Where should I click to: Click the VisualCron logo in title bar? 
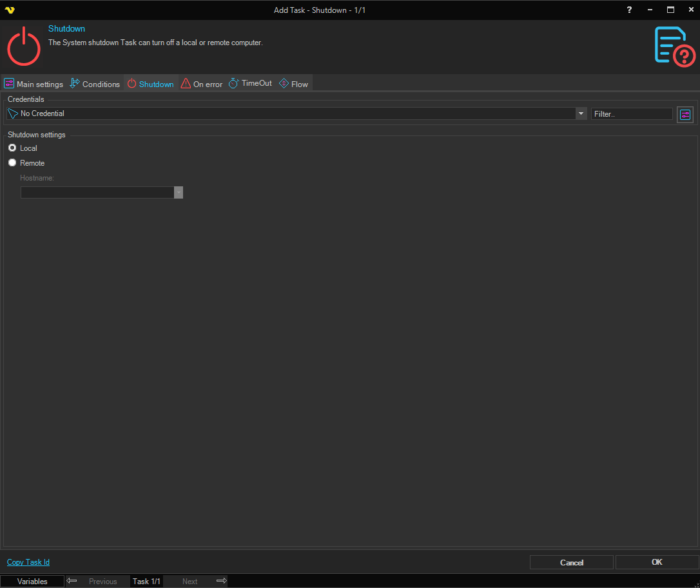(x=9, y=10)
